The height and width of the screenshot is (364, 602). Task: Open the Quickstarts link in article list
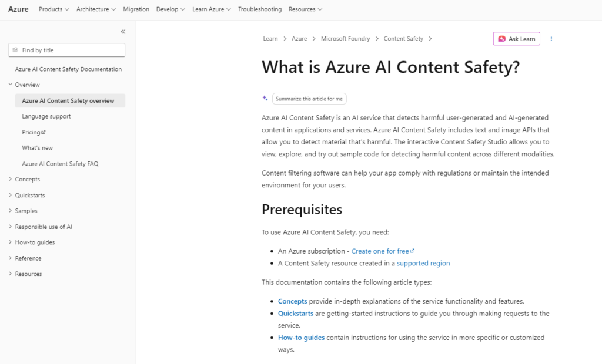[296, 314]
